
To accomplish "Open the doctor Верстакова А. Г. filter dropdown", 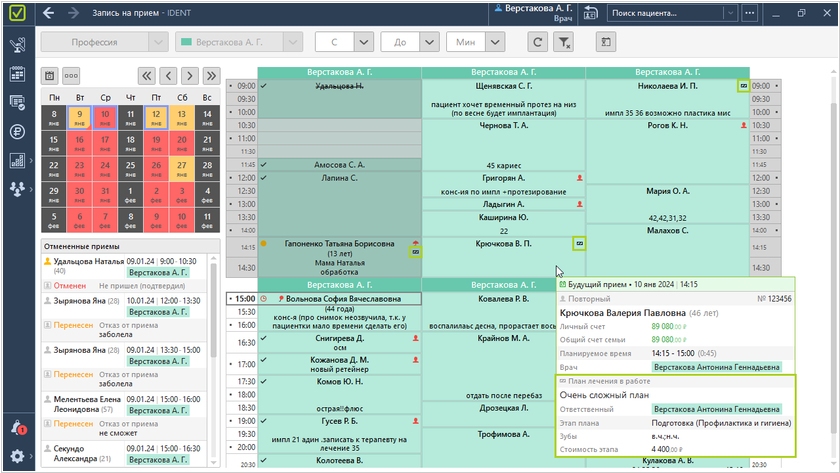I will pos(292,42).
